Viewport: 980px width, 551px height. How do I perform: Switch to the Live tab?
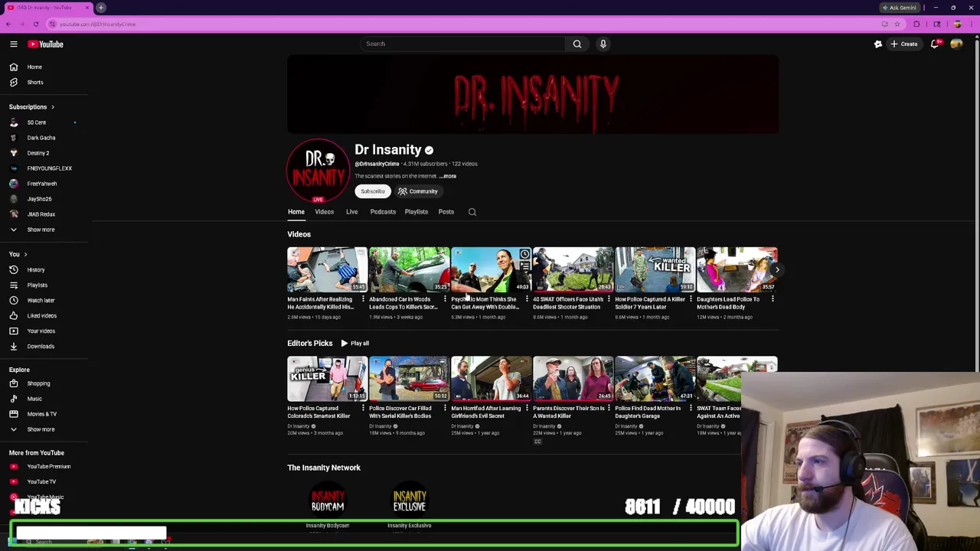pyautogui.click(x=351, y=212)
